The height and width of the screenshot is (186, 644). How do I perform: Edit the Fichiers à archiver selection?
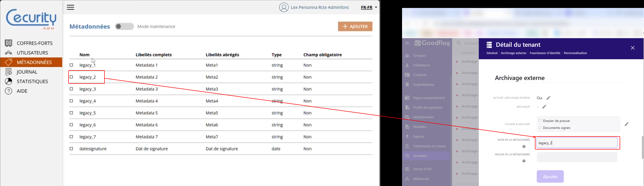626,124
